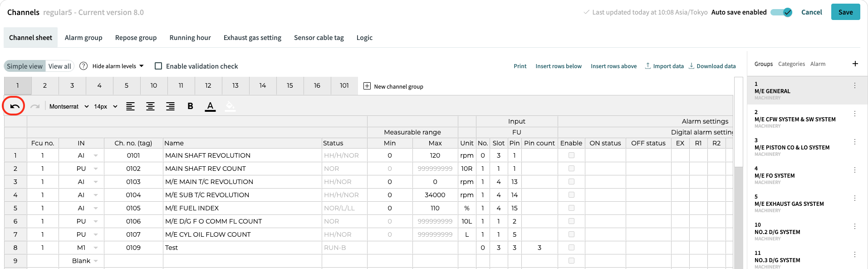Save the channel sheet
This screenshot has width=868, height=269.
click(845, 12)
